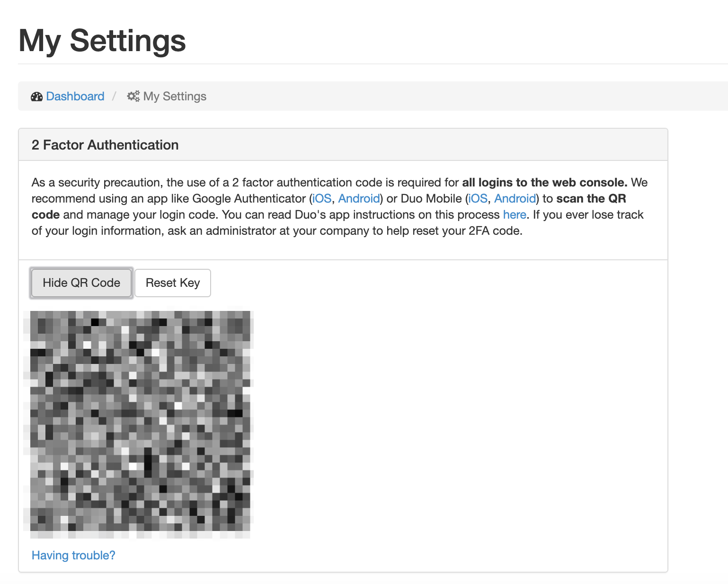Select the My Settings breadcrumb text
Image resolution: width=728 pixels, height=584 pixels.
(175, 97)
